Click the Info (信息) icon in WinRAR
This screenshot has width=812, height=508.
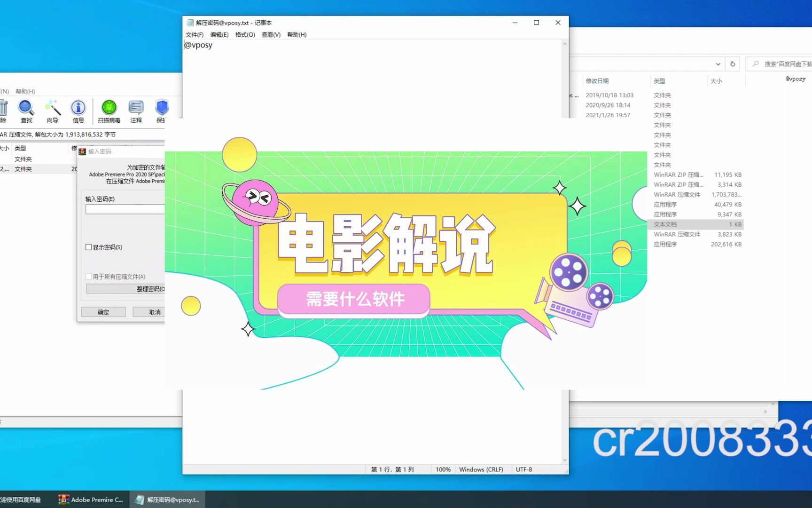click(78, 111)
